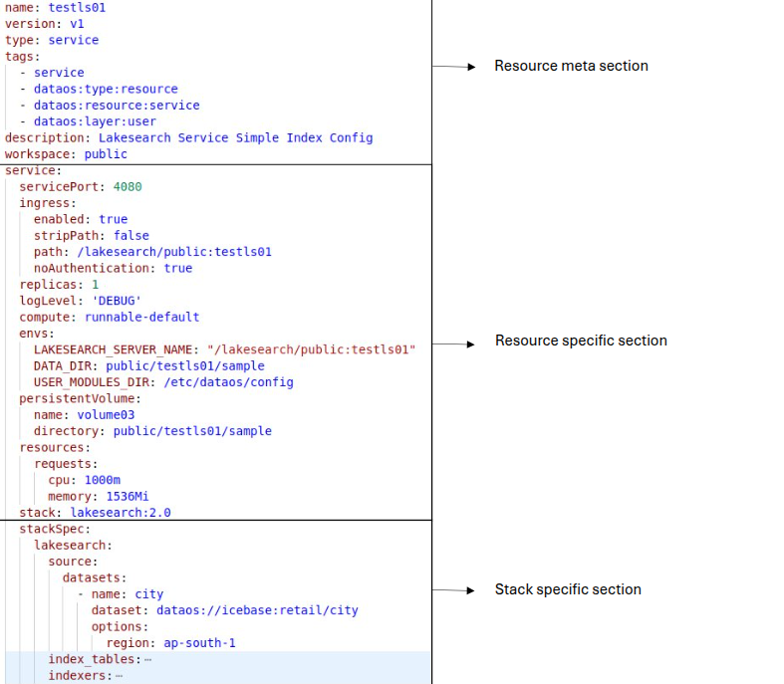The width and height of the screenshot is (784, 684).
Task: Select the tag 'dataos:type:resource'
Action: [106, 89]
